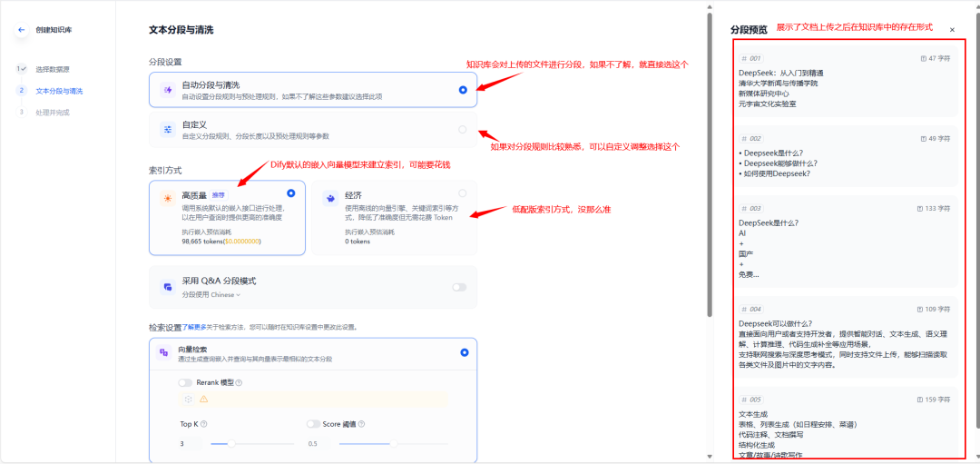Click the 文本分段与清洗 page heading

pos(181,29)
